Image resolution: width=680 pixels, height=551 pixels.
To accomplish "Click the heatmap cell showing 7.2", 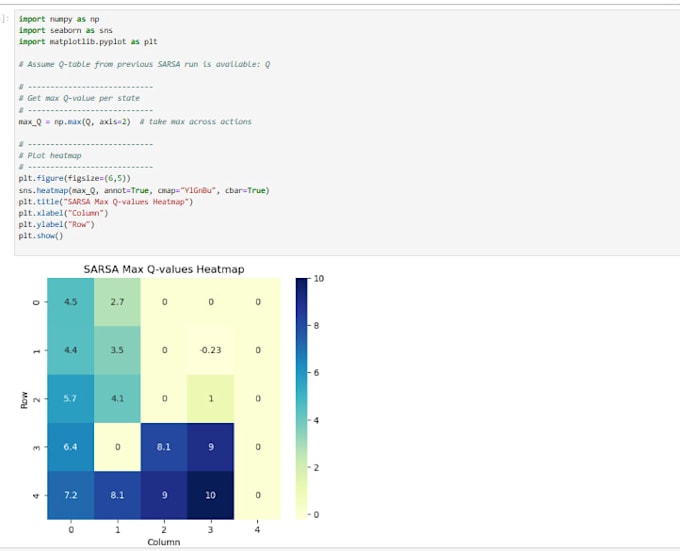I will pos(71,495).
